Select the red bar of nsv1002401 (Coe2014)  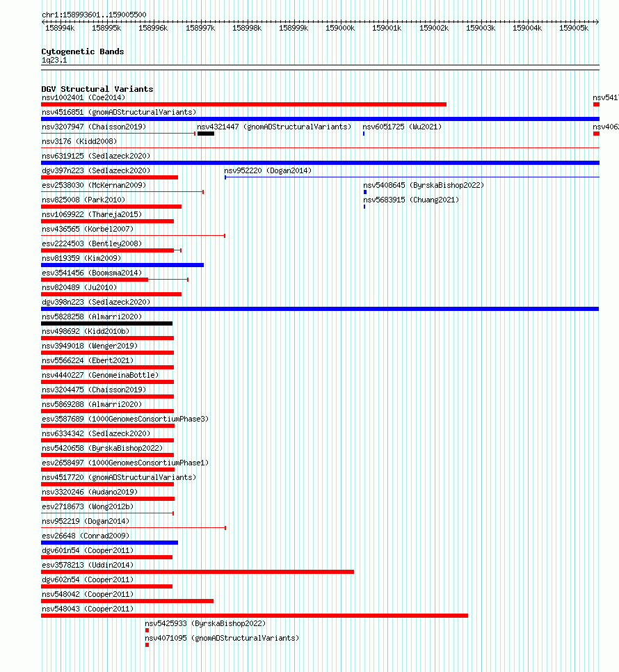243,104
